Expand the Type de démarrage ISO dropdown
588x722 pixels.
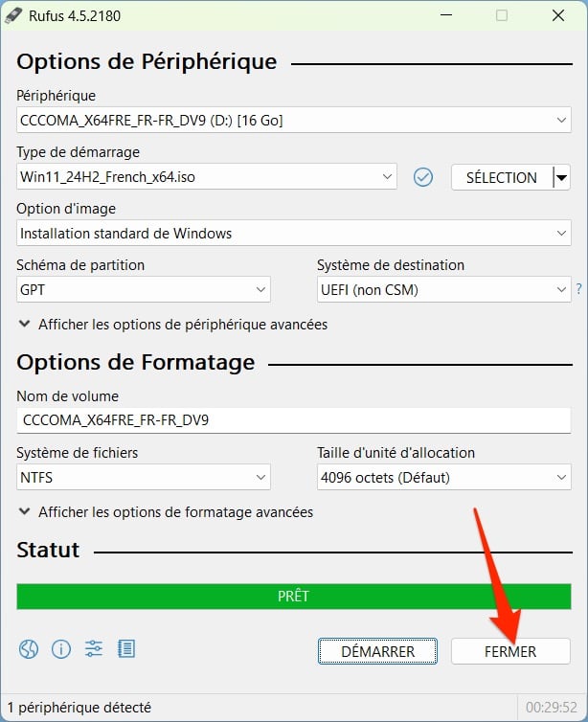[206, 177]
